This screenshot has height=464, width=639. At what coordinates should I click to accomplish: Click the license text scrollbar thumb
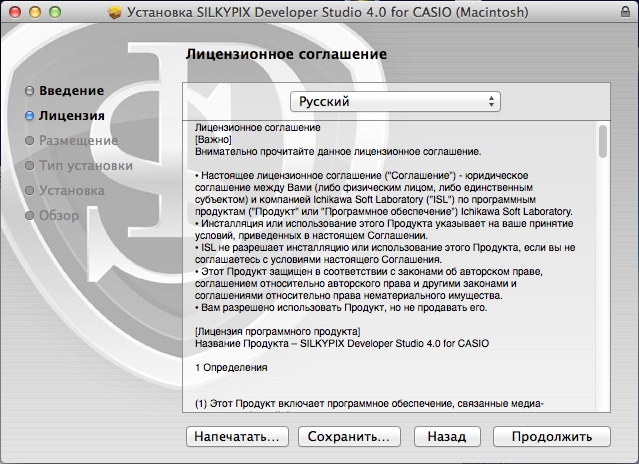click(603, 141)
